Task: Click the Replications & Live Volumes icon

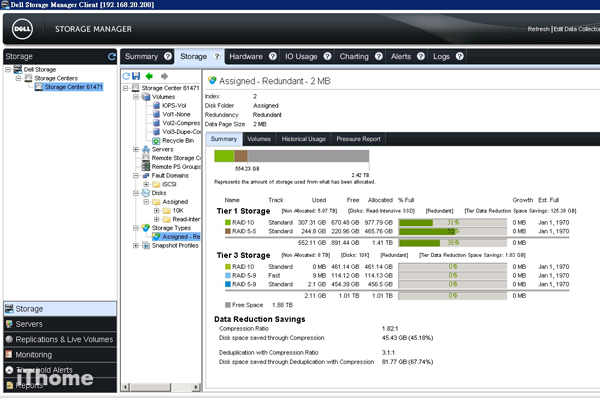Action: 9,339
